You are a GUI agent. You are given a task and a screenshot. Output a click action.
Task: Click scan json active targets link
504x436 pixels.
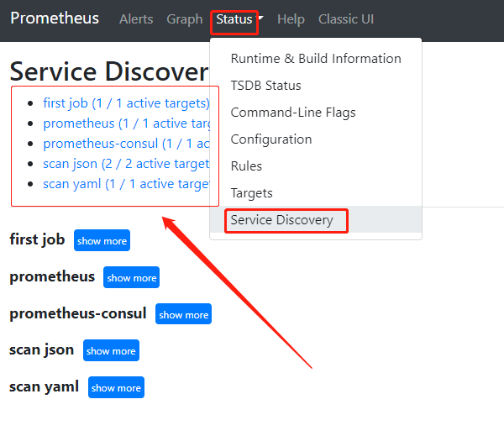click(x=126, y=164)
